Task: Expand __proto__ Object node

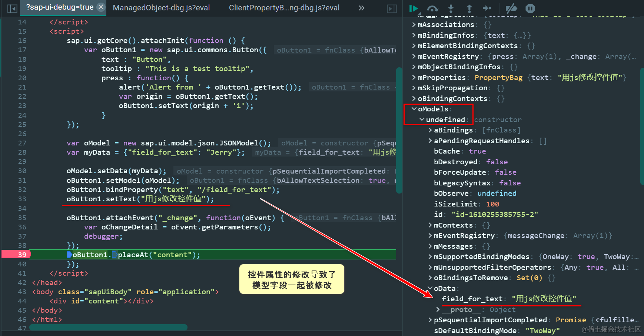Action: (x=438, y=310)
